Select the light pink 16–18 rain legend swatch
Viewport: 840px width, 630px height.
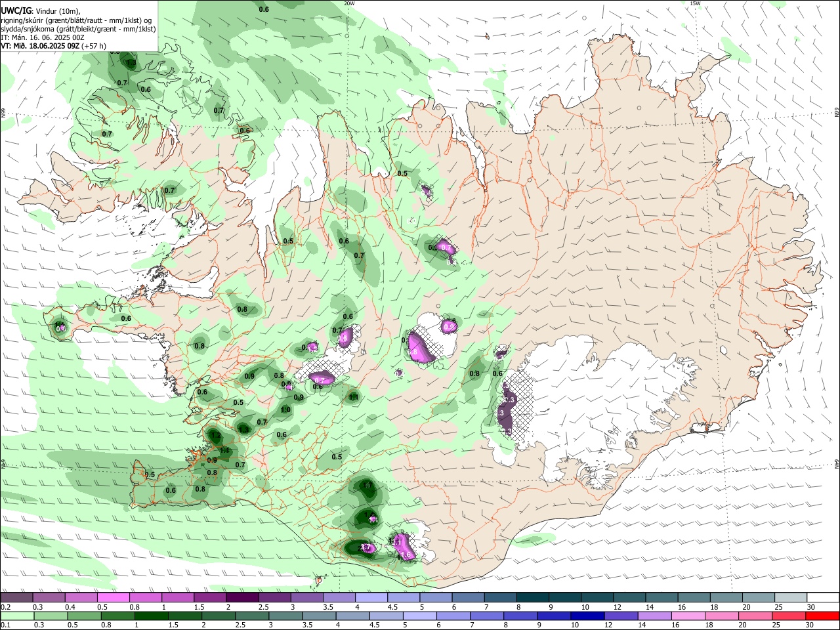pyautogui.click(x=688, y=616)
